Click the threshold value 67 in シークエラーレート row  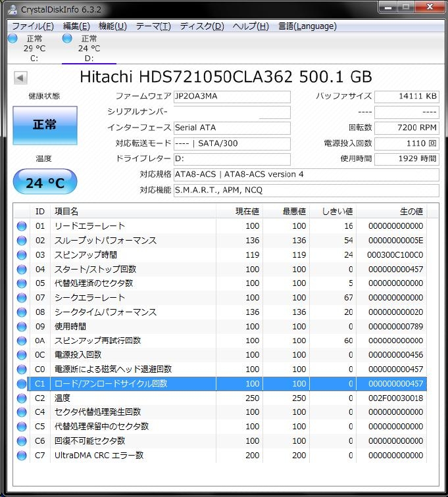[349, 298]
